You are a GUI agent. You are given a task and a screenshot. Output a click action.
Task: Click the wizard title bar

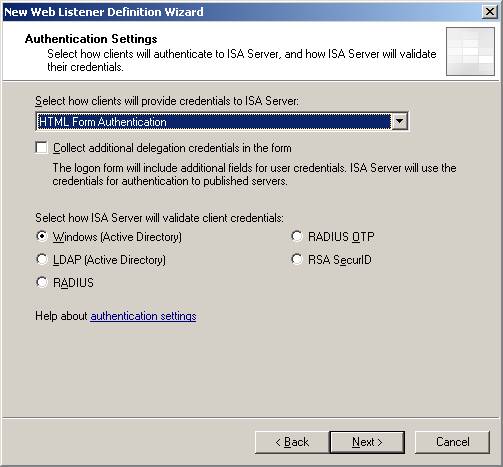click(240, 12)
